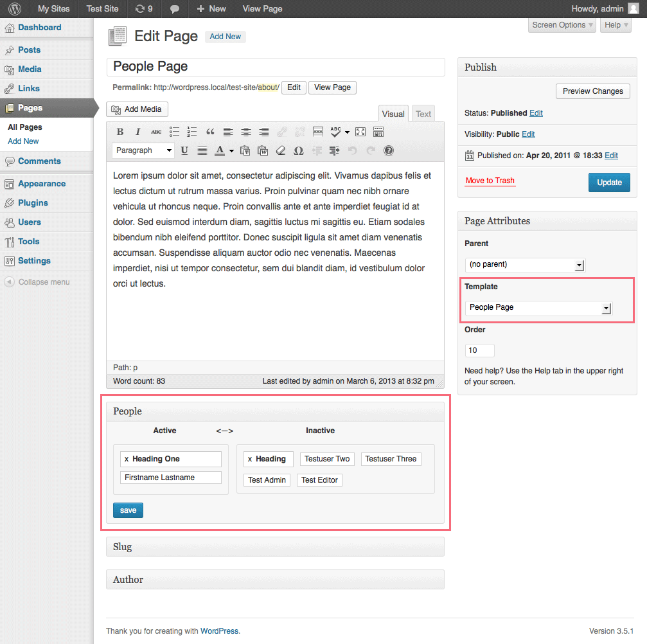
Task: Open the Paragraph format dropdown
Action: coord(143,150)
